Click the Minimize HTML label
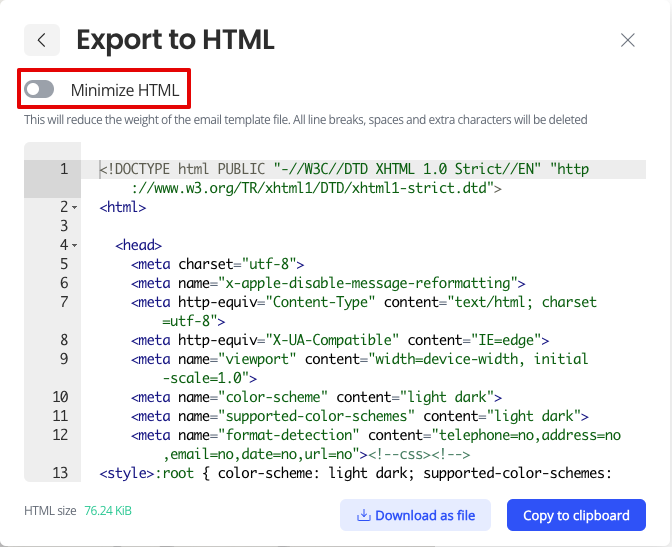 [x=125, y=90]
